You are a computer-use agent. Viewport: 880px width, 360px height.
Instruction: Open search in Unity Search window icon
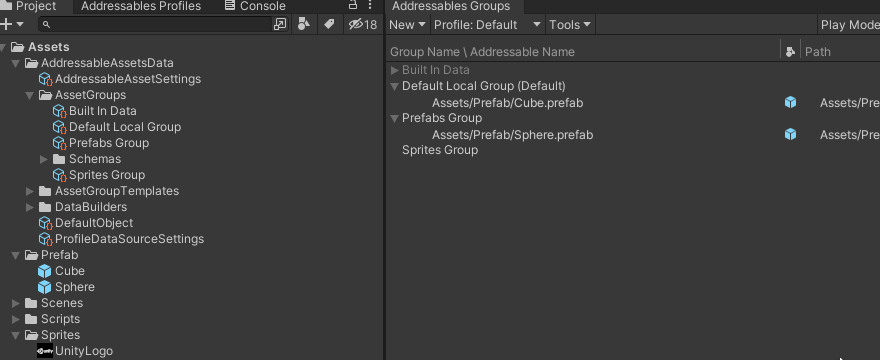[x=279, y=24]
